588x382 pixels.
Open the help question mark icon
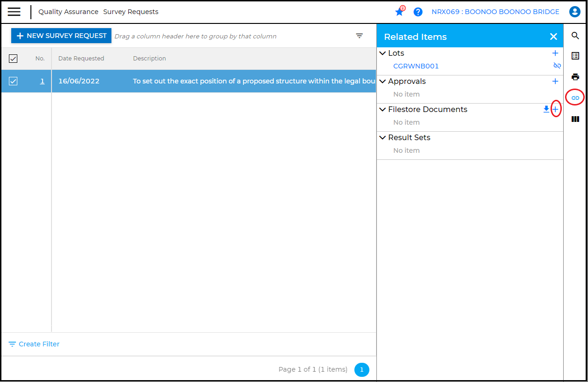click(x=418, y=12)
